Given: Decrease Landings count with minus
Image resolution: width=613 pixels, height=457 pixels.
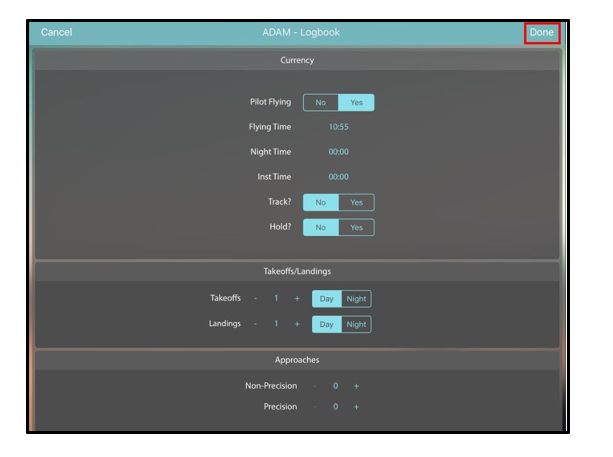Looking at the screenshot, I should [x=254, y=324].
